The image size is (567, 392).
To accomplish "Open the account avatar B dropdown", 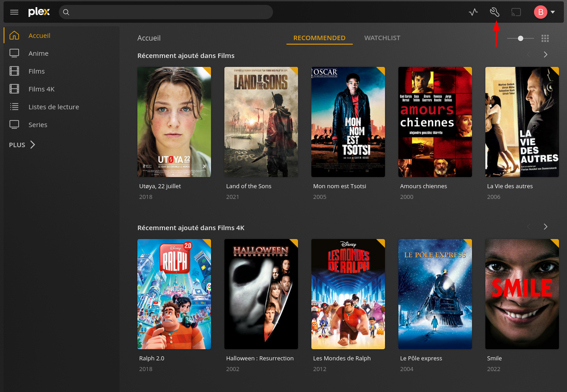I will [544, 12].
